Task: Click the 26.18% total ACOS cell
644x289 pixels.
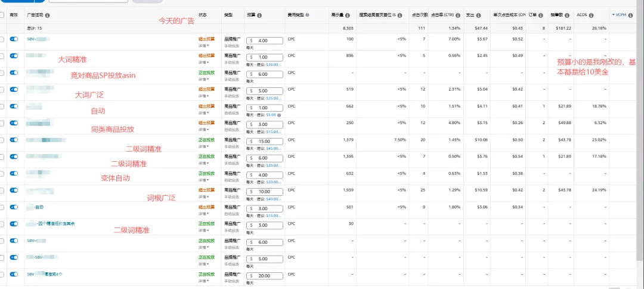Action: (600, 29)
